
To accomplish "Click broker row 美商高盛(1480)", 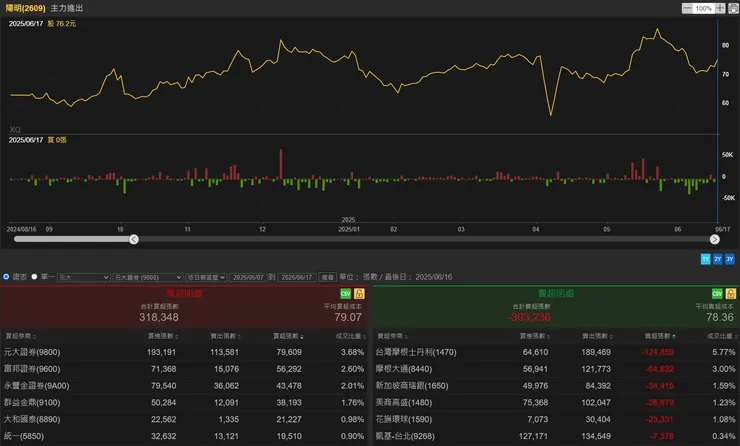I will click(x=556, y=403).
